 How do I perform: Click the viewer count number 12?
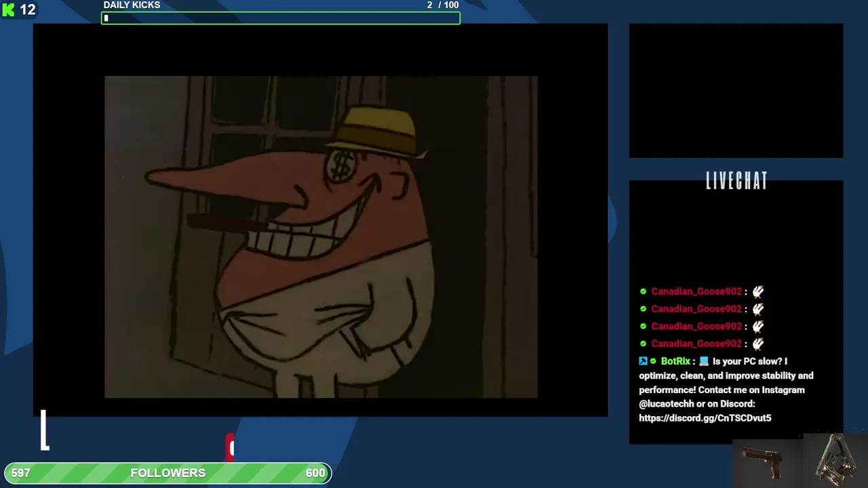point(27,9)
